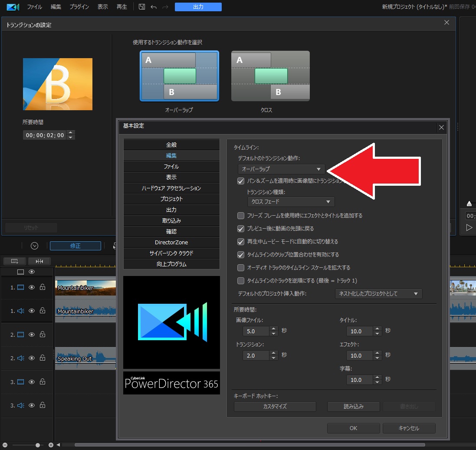Click the 修正 button above timeline
Screen dimensions: 476x450
coord(76,246)
